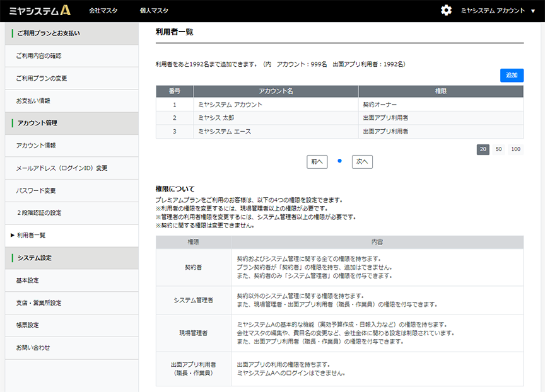
Task: Click the ミヤシステムA logo
Action: pyautogui.click(x=40, y=11)
